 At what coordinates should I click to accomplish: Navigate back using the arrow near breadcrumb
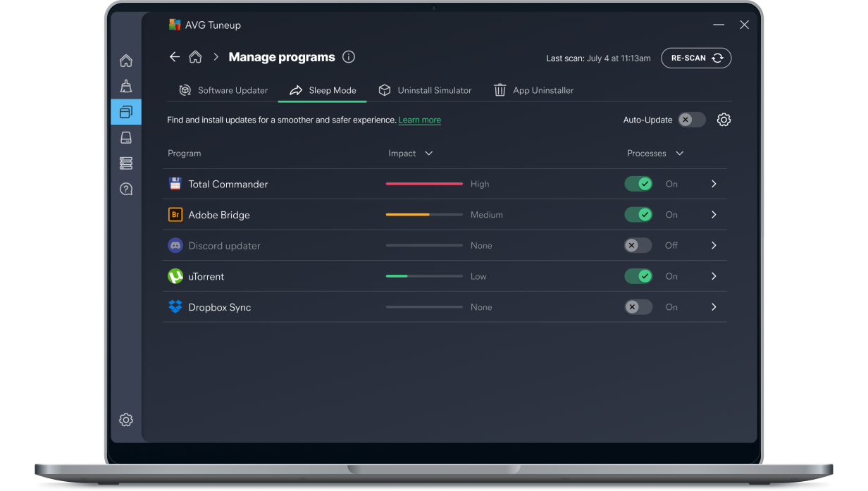[175, 57]
